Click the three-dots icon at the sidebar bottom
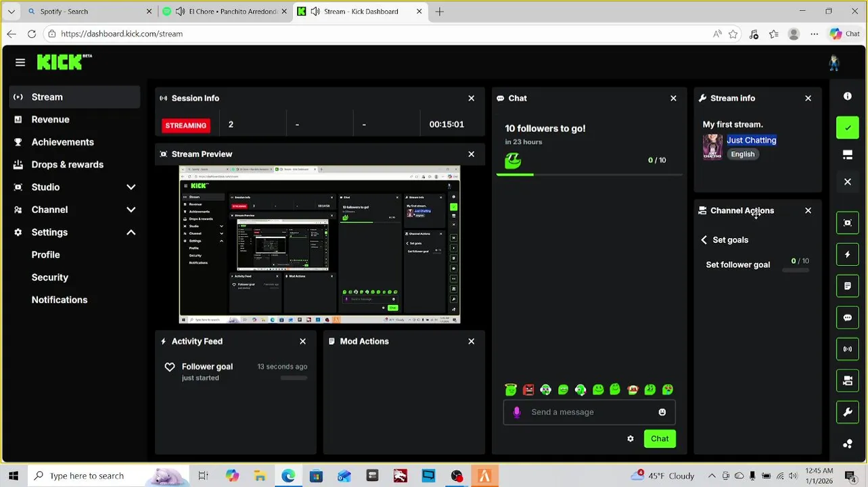The image size is (868, 487). (x=847, y=444)
